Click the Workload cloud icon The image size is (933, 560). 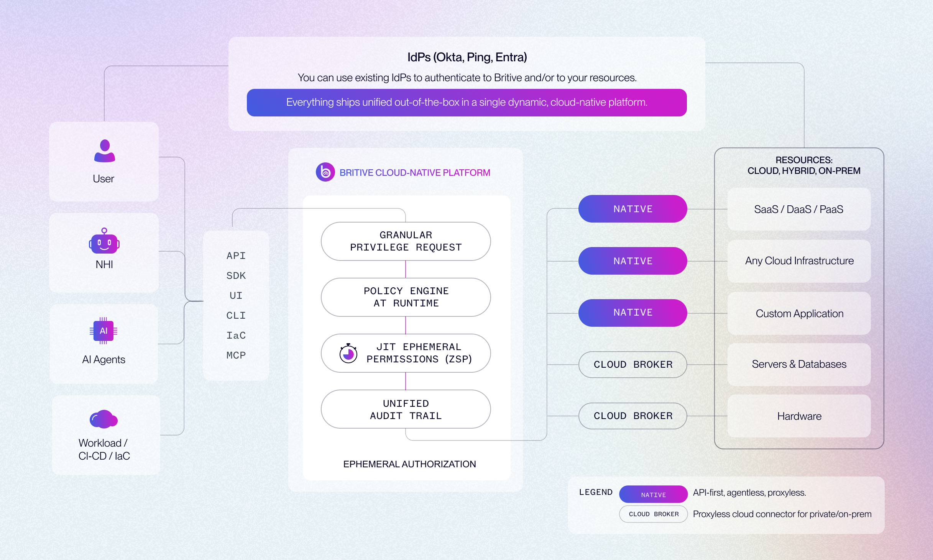point(103,419)
